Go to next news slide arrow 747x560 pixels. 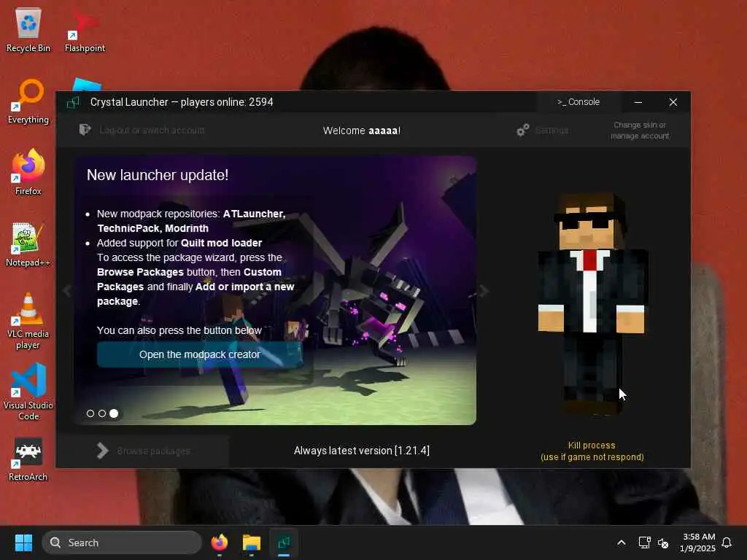484,290
